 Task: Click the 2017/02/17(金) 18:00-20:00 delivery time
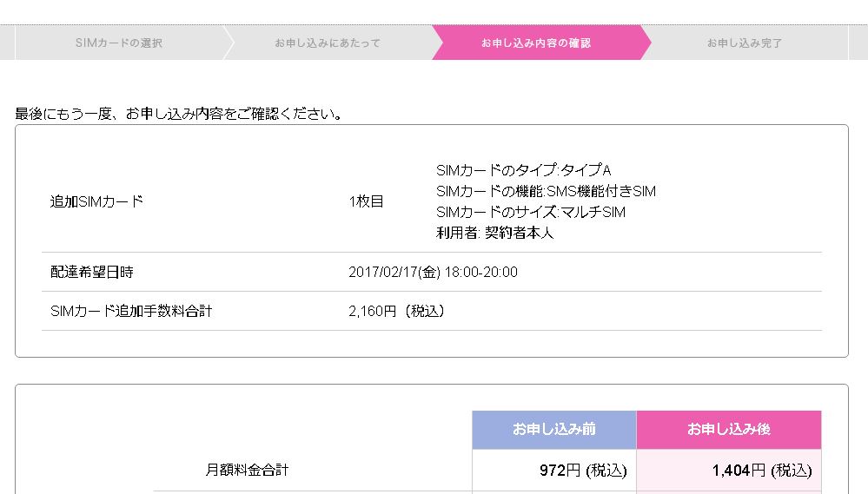pyautogui.click(x=433, y=272)
